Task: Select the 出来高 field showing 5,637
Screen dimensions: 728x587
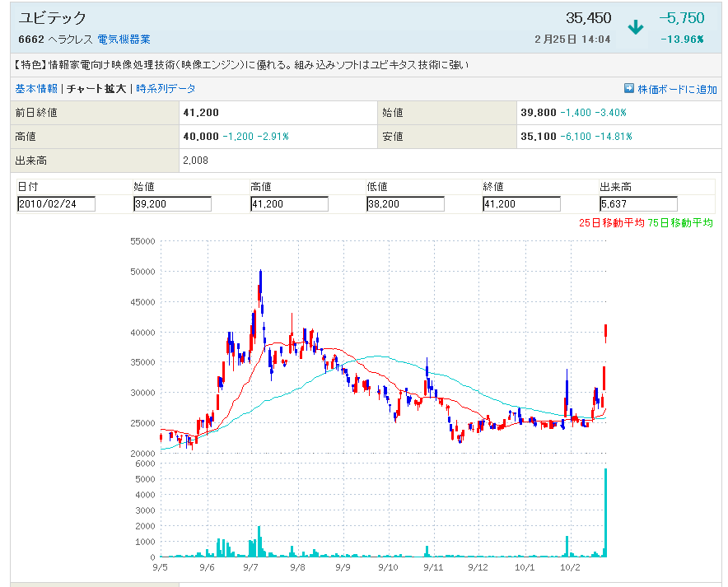Action: (x=638, y=204)
